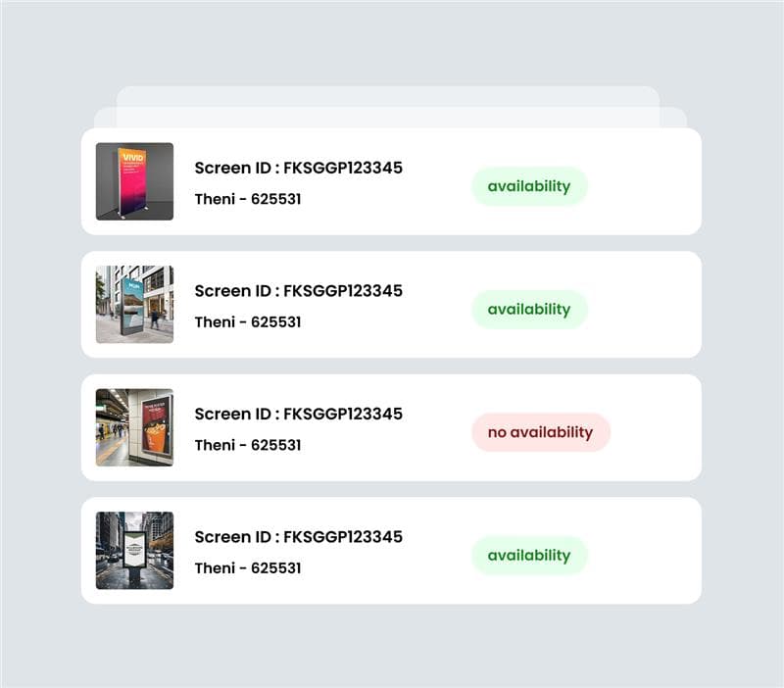Click Theni - 625531 on subway poster card

coord(248,445)
